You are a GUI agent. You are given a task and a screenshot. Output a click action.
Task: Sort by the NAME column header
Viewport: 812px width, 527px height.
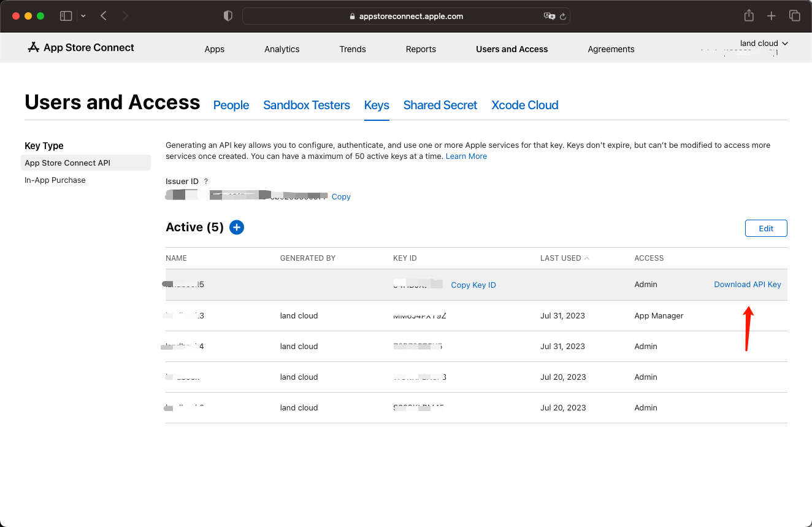(x=177, y=258)
